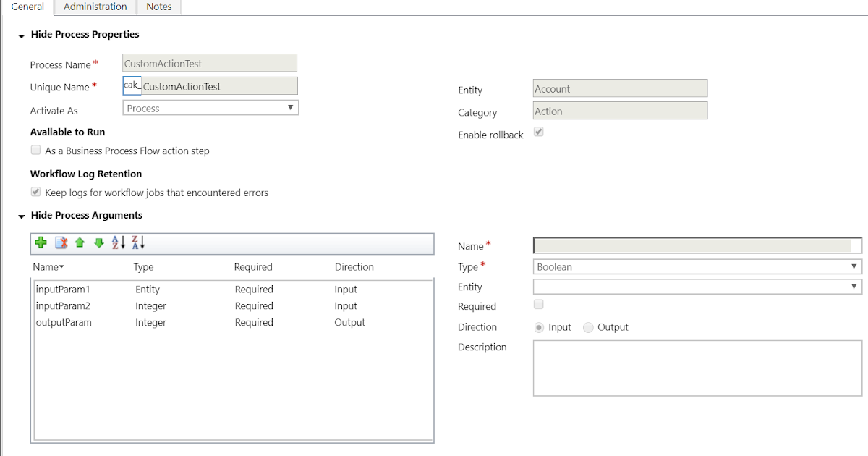Open the Entity dropdown below Type
Viewport: 868px width, 456px height.
coord(854,286)
